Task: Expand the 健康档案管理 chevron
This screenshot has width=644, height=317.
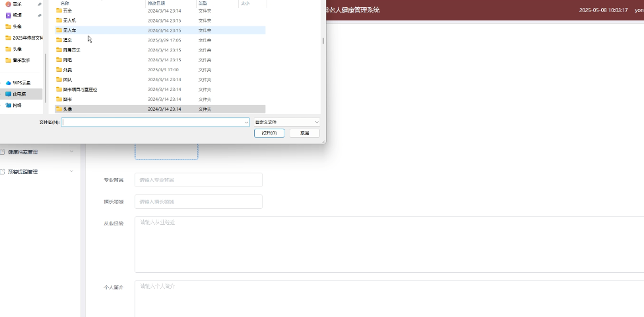Action: coord(71,152)
